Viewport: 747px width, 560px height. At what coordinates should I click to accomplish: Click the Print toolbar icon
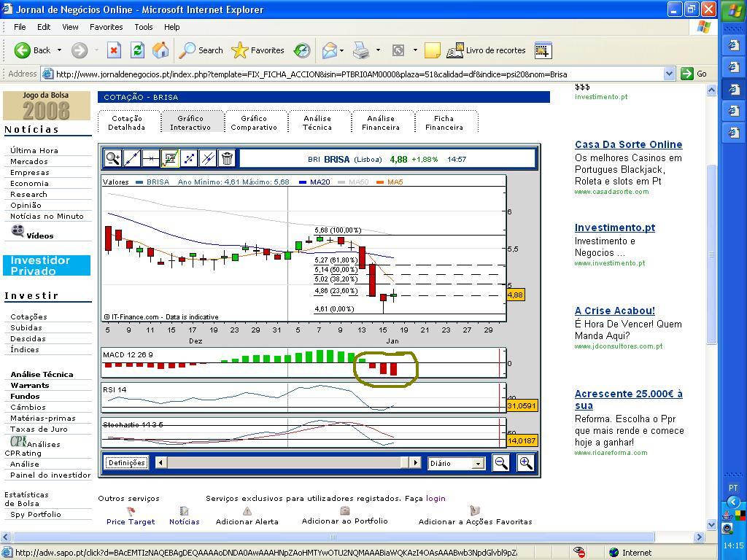361,50
